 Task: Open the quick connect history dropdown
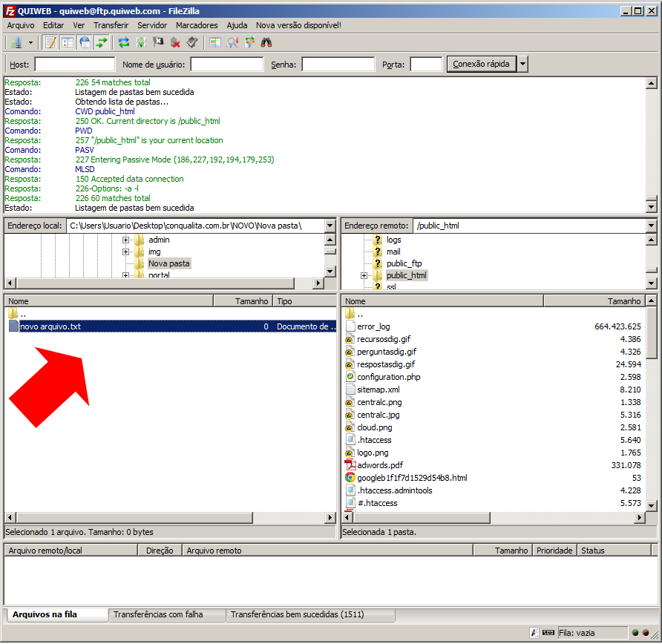tap(522, 64)
